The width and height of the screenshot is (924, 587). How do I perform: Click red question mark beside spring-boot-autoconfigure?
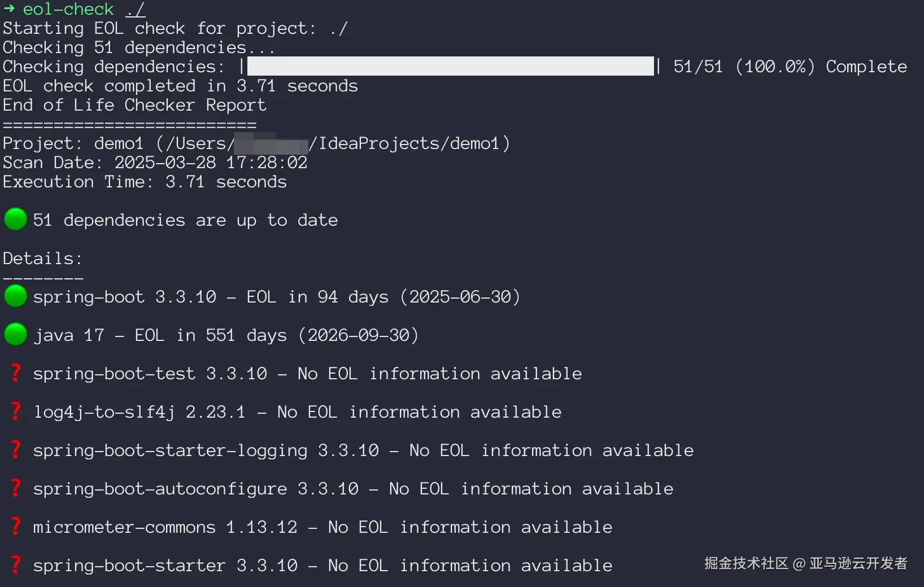pos(16,488)
